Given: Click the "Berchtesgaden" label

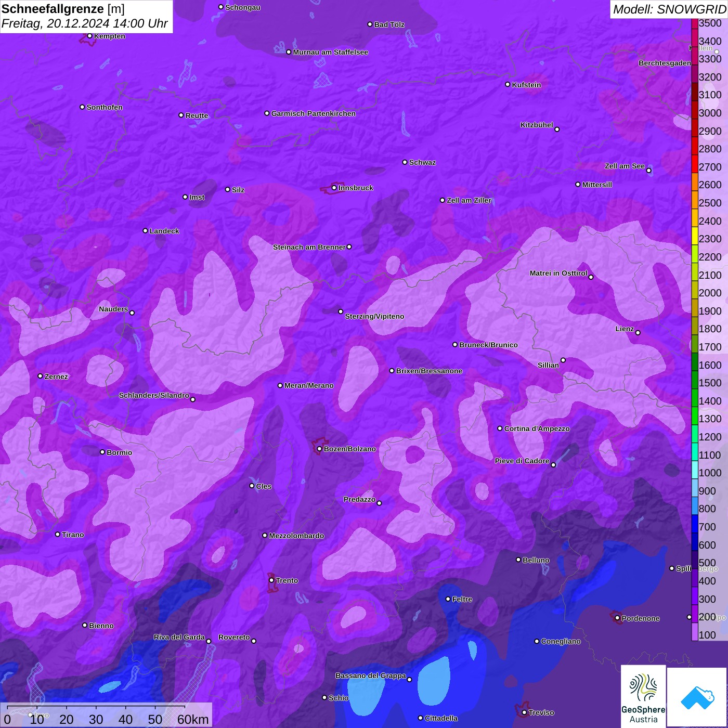Looking at the screenshot, I should tap(665, 63).
